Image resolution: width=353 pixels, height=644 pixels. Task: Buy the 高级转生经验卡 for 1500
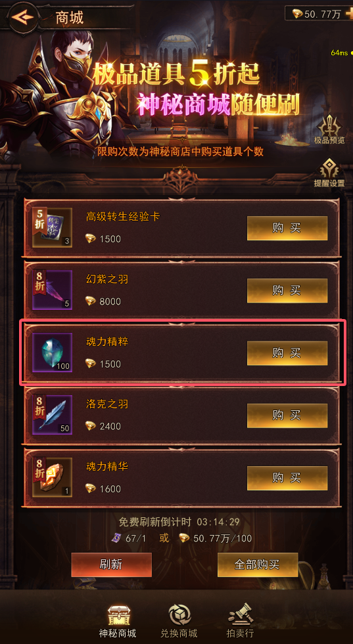tap(287, 228)
